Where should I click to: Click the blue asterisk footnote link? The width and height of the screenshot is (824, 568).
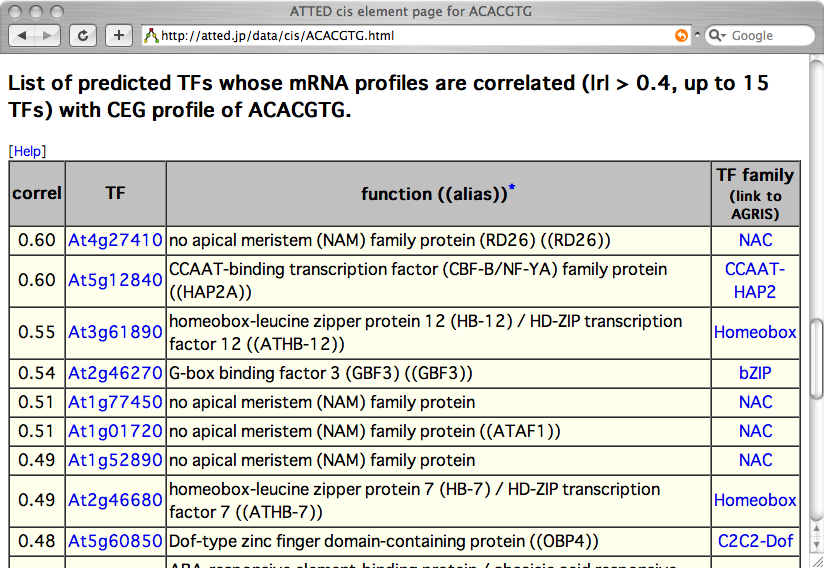pos(513,188)
